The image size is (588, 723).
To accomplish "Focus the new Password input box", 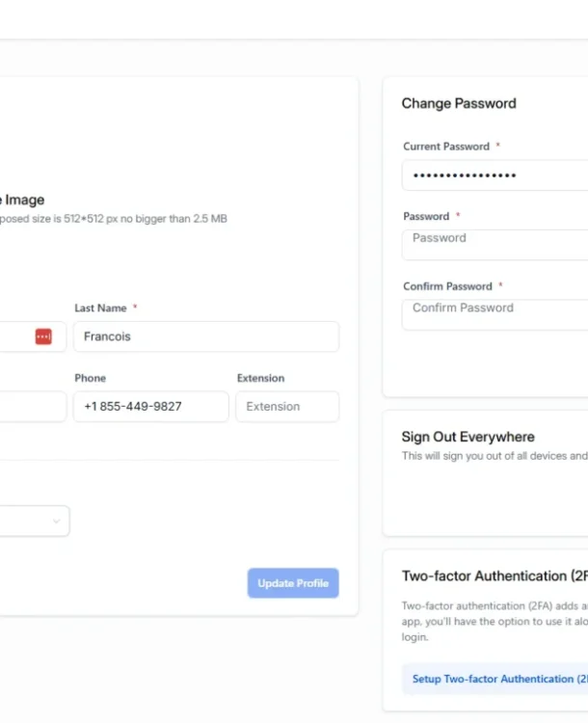I will 494,245.
